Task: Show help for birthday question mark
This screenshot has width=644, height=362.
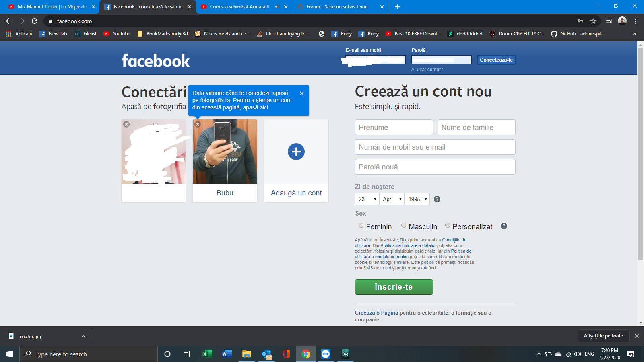Action: click(437, 199)
